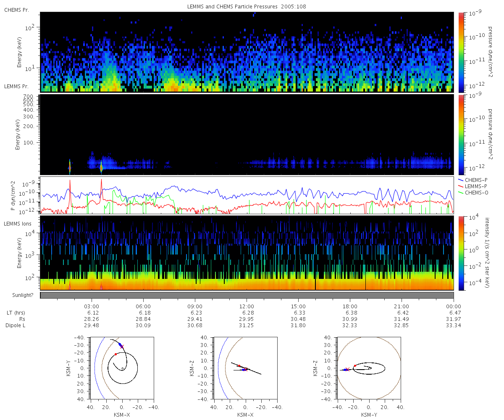Screen dimensions: 504x420
Task: Click the LT value 6.28
Action: pyautogui.click(x=248, y=313)
